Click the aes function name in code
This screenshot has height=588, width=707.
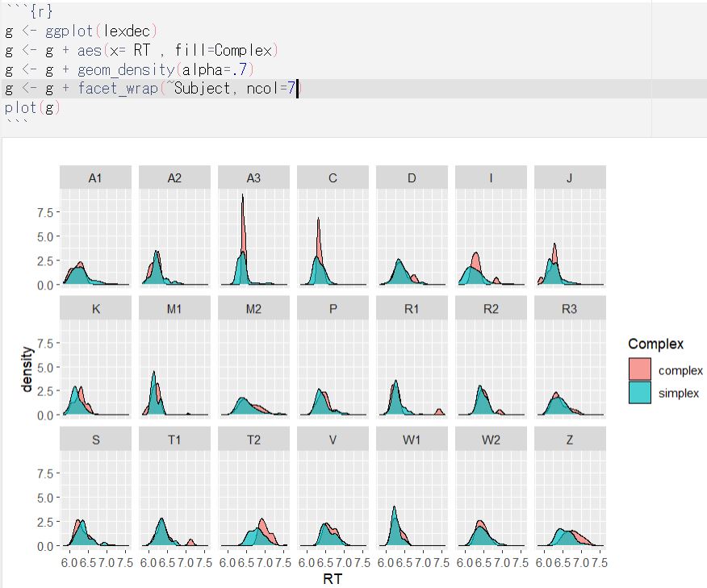point(90,51)
